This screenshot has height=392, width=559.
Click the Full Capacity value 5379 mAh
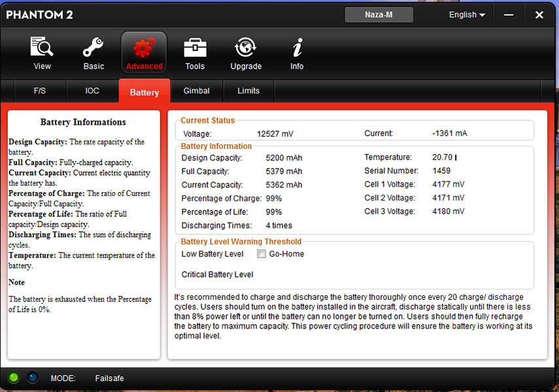click(x=284, y=171)
